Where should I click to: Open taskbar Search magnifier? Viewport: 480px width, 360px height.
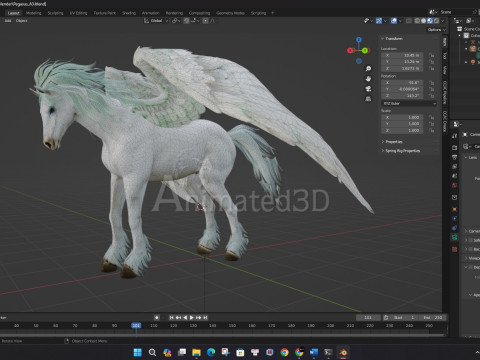(x=152, y=352)
